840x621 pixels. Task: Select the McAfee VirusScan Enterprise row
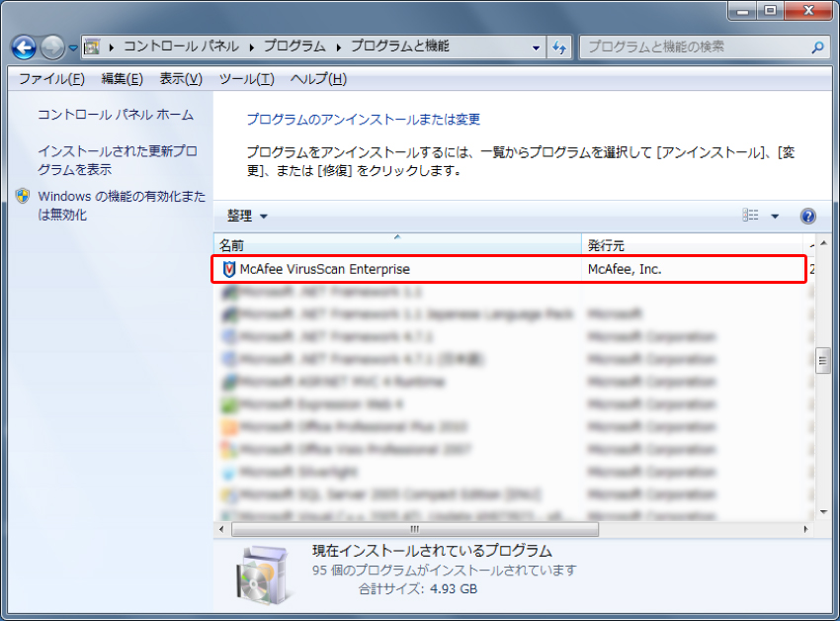point(510,269)
